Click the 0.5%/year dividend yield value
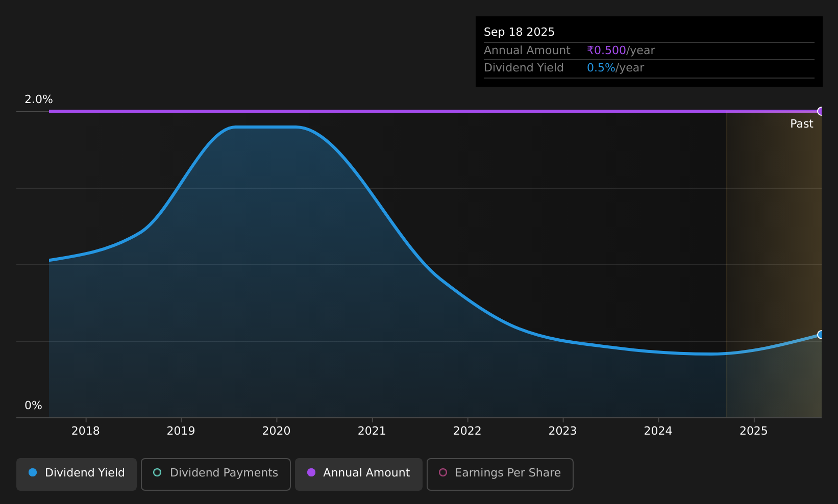 (615, 68)
